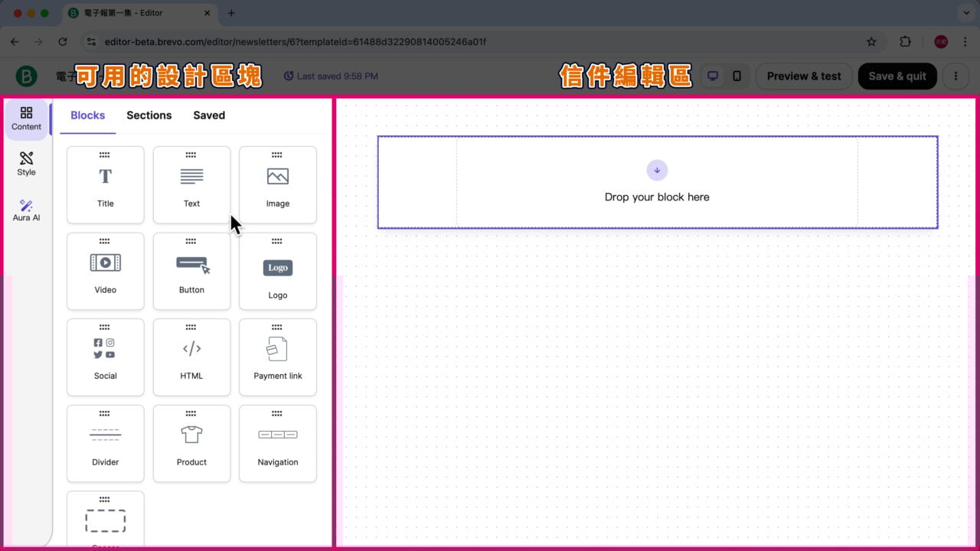This screenshot has width=980, height=551.
Task: Choose the Logo block
Action: [277, 271]
